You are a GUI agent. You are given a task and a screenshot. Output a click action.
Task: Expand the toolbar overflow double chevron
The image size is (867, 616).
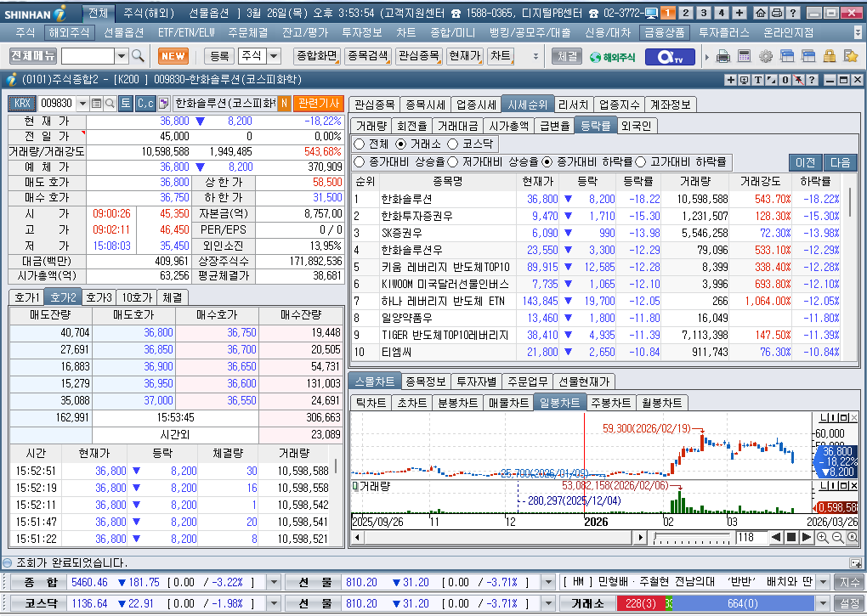tap(535, 56)
